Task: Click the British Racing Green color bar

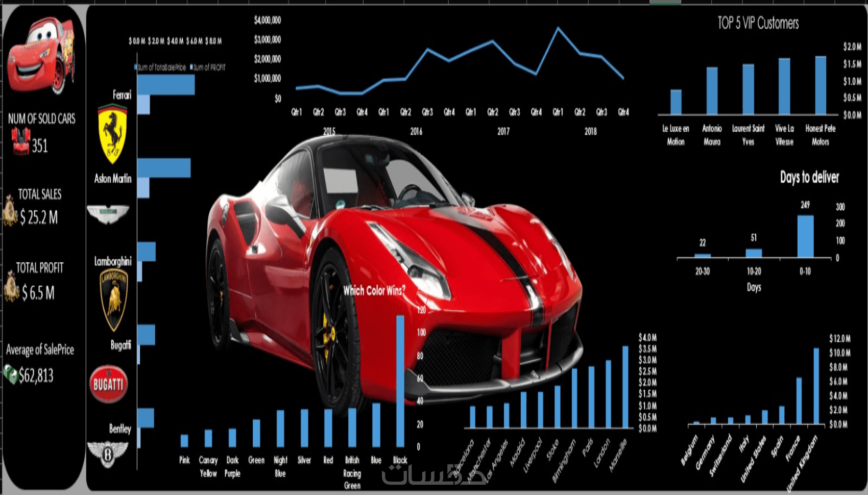Action: 352,428
